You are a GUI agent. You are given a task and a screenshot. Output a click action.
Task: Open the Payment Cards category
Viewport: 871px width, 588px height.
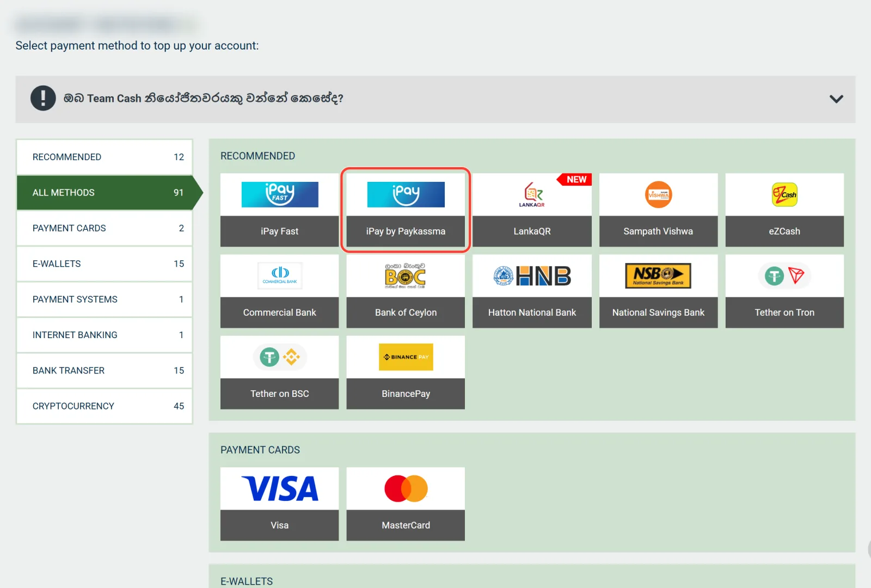point(105,228)
